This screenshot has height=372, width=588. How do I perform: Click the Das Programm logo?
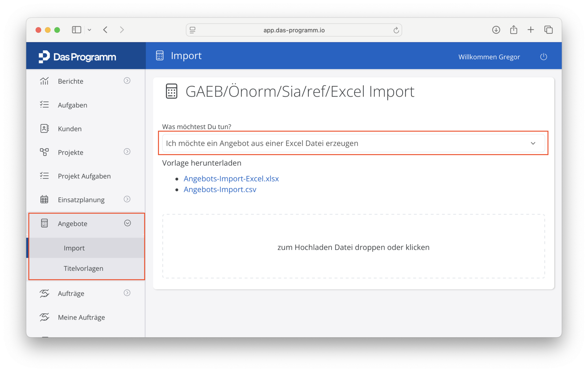point(77,57)
